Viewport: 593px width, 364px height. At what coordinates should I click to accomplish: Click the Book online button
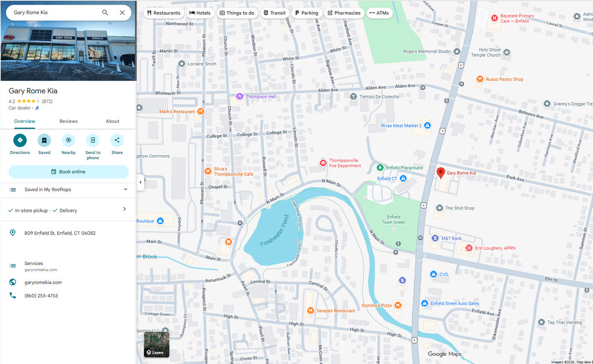(68, 172)
